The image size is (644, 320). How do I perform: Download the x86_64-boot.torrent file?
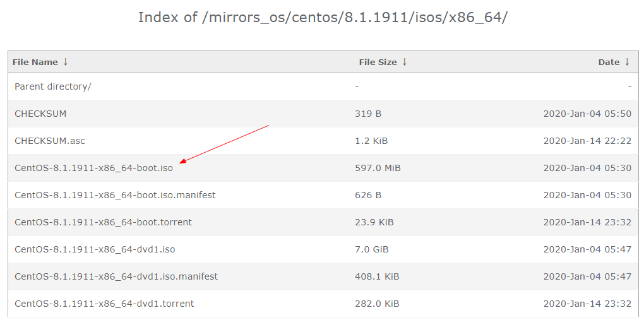click(x=103, y=222)
